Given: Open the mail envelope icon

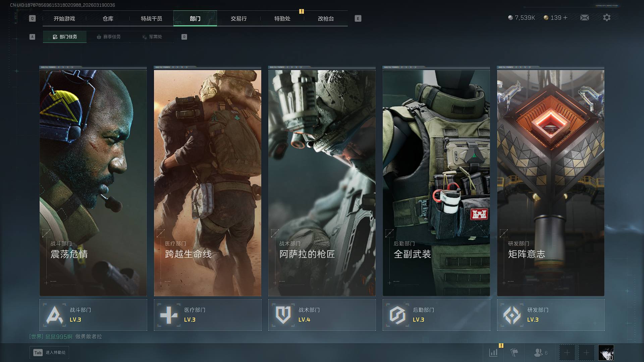Looking at the screenshot, I should 584,18.
